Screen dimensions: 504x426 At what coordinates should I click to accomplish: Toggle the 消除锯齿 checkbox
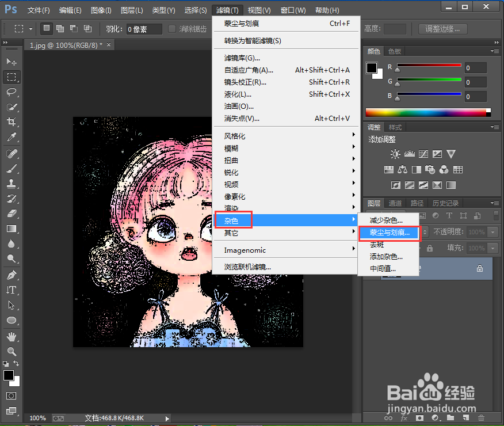point(172,29)
